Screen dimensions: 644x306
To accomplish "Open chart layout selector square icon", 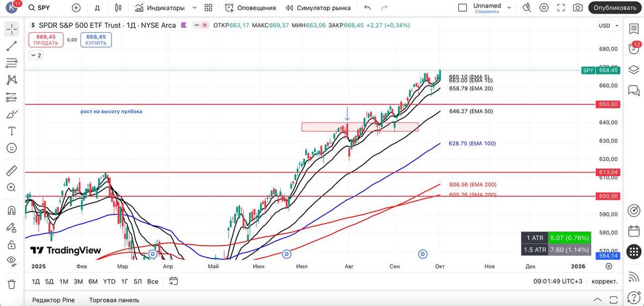I will (x=463, y=8).
